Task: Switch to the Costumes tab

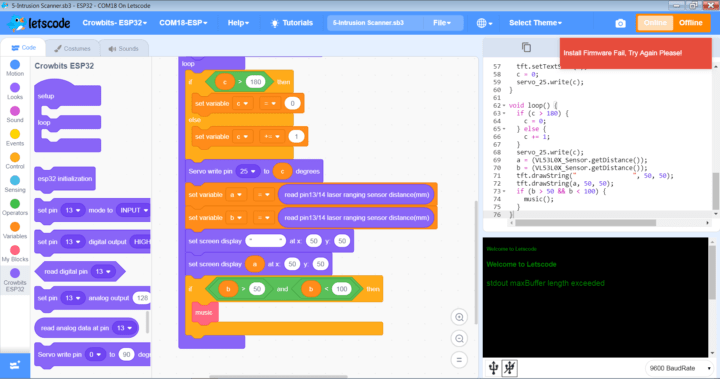Action: coord(72,48)
